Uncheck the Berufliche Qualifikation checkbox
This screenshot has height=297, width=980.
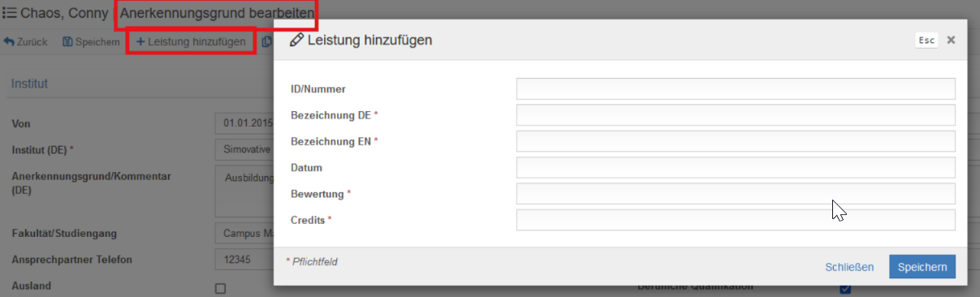845,289
